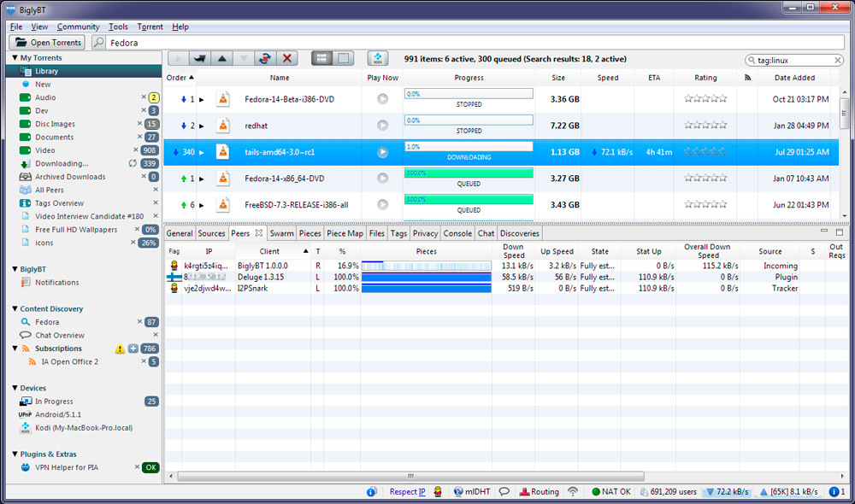The width and height of the screenshot is (855, 504).
Task: Collapse the My Torrents sidebar section
Action: [x=14, y=58]
